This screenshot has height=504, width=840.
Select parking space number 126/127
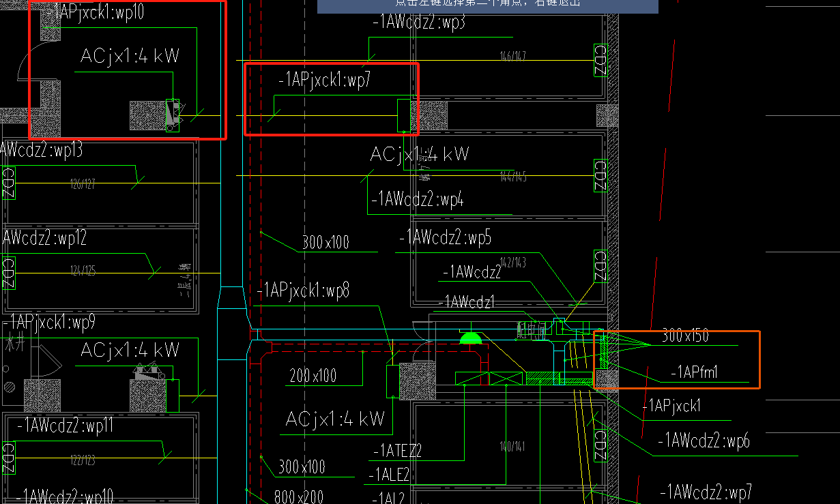pyautogui.click(x=83, y=183)
